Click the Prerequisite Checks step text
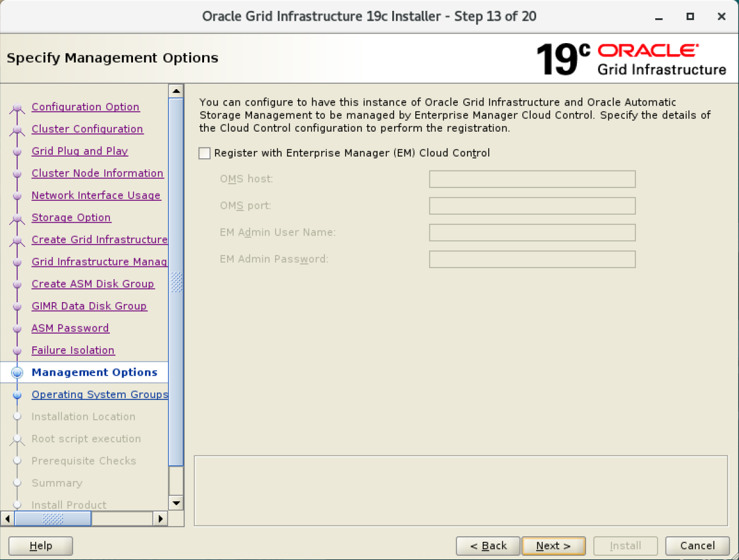 pos(84,461)
